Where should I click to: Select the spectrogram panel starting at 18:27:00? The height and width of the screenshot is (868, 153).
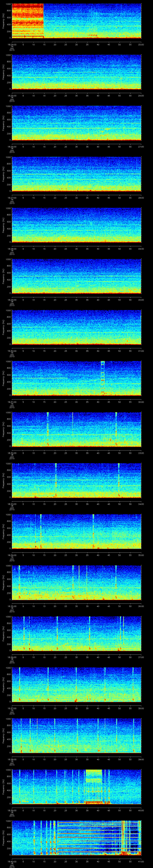coord(76,174)
